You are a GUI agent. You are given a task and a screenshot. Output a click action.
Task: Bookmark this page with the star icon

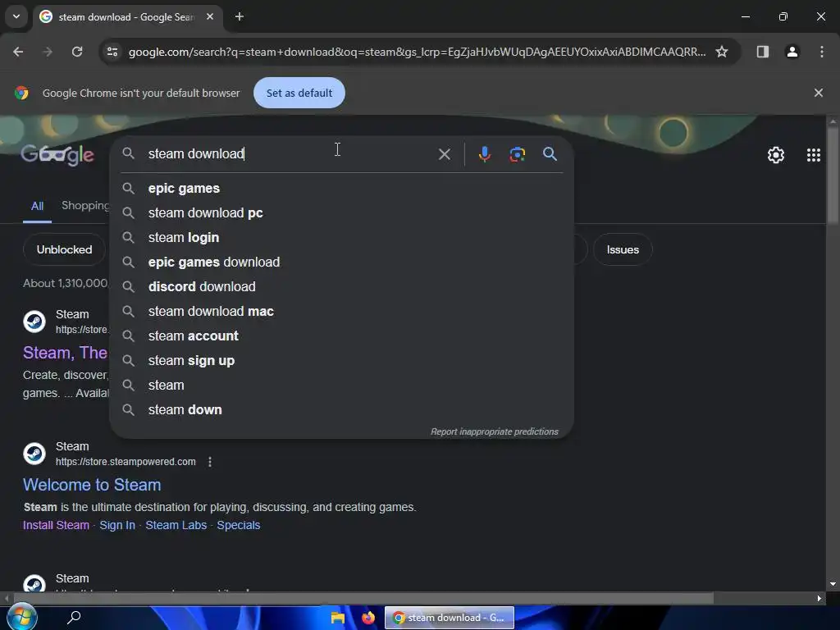click(x=722, y=52)
